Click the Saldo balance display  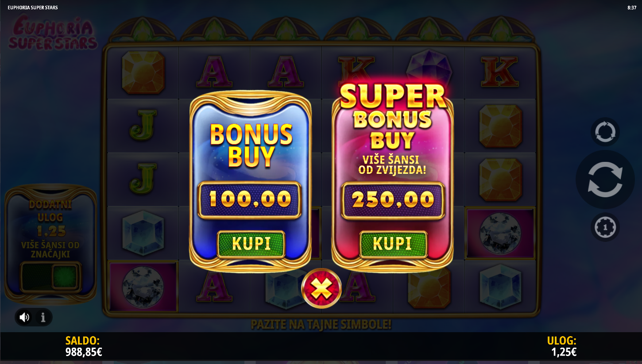pos(84,346)
